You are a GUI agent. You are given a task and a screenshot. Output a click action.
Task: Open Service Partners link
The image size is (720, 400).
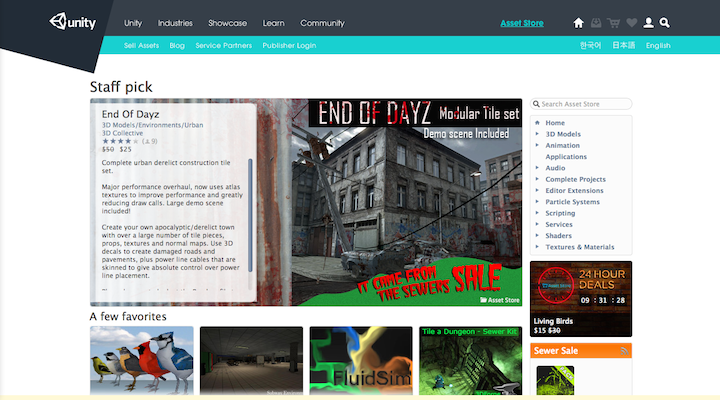click(224, 45)
